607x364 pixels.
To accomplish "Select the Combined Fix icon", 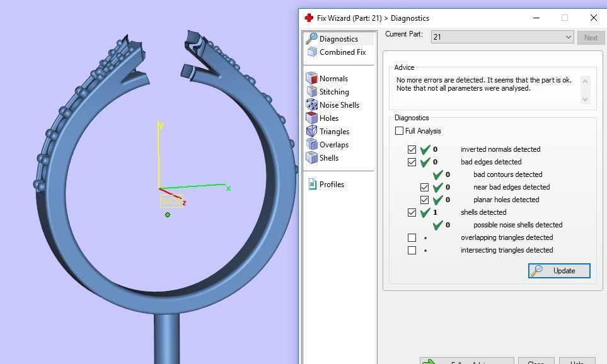I will pyautogui.click(x=311, y=52).
